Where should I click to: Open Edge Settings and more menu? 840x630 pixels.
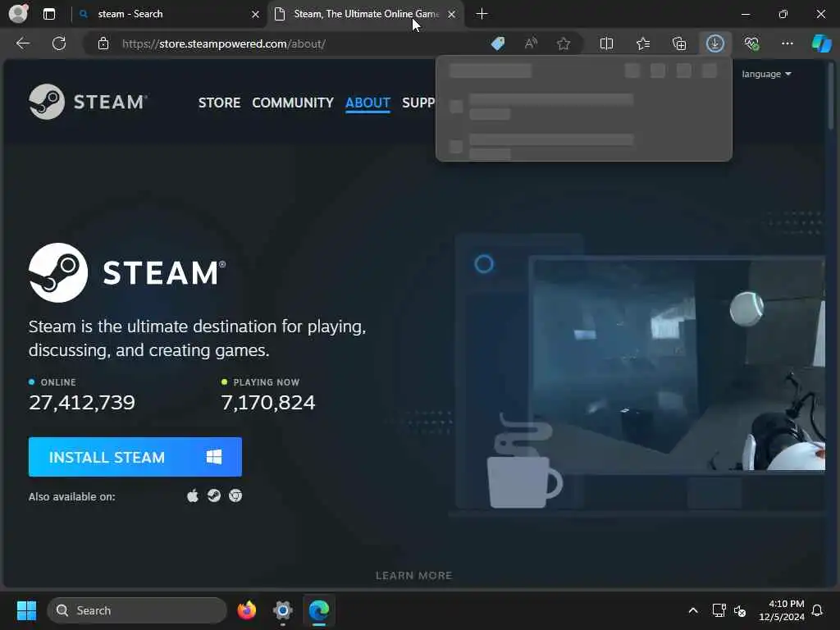coord(787,43)
